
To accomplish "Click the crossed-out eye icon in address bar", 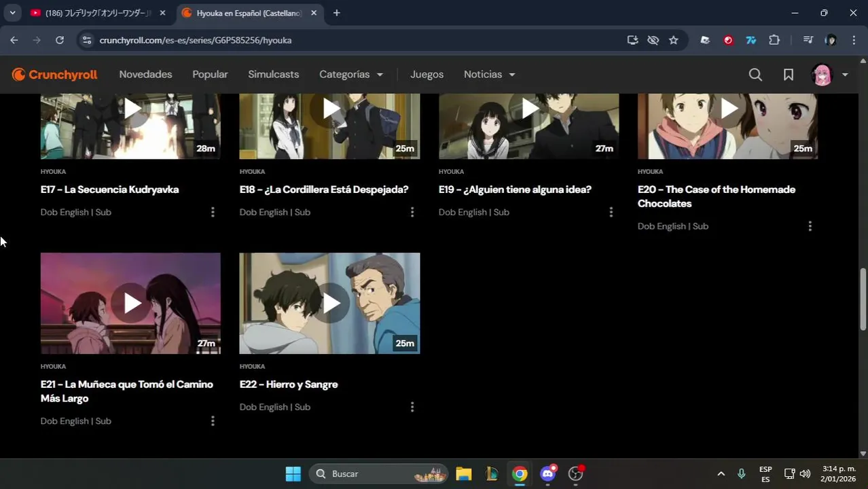I will [653, 40].
